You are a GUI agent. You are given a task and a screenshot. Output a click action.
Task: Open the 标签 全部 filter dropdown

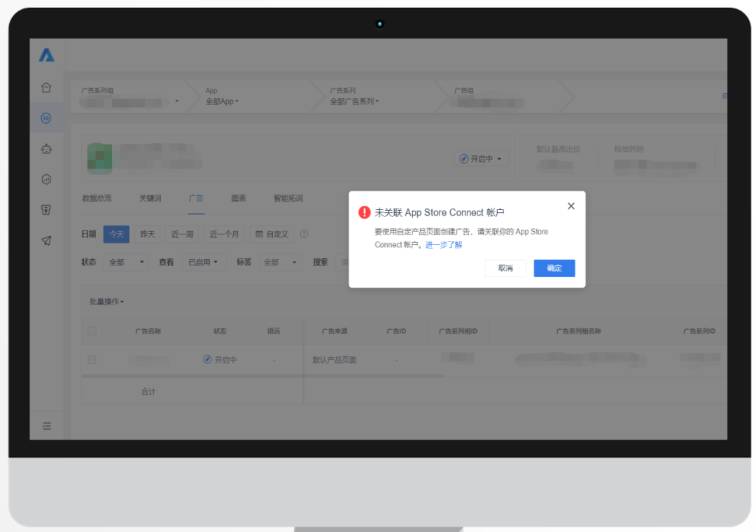click(281, 262)
